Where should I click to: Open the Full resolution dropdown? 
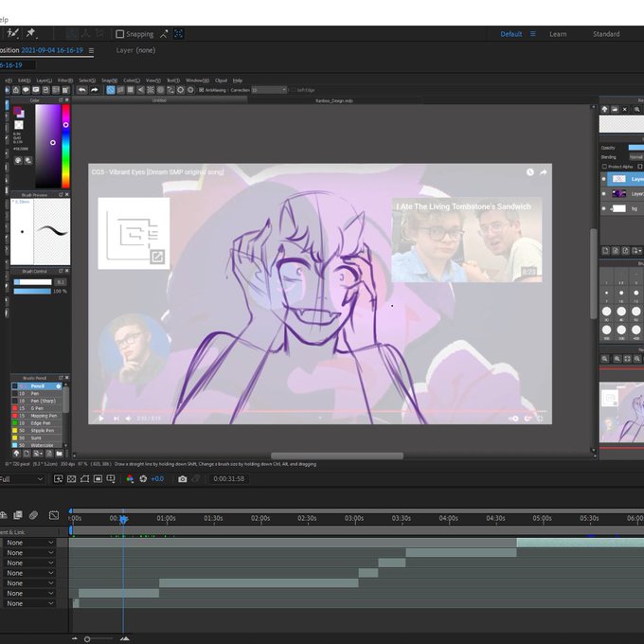coord(22,479)
